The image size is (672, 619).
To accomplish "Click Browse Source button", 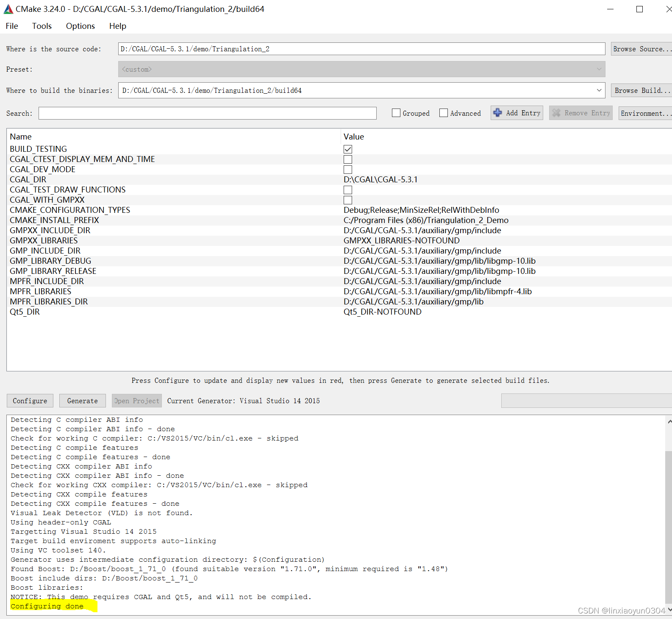I will tap(641, 49).
